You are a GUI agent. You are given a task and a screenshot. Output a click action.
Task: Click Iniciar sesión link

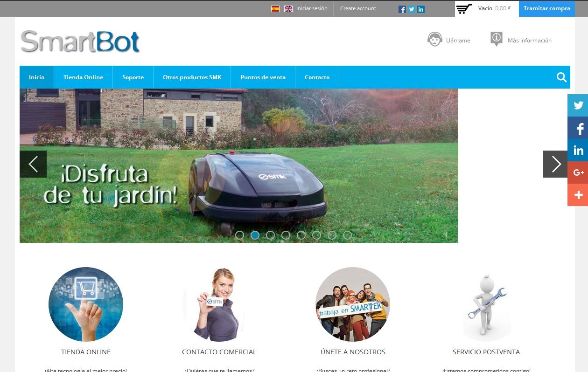312,8
